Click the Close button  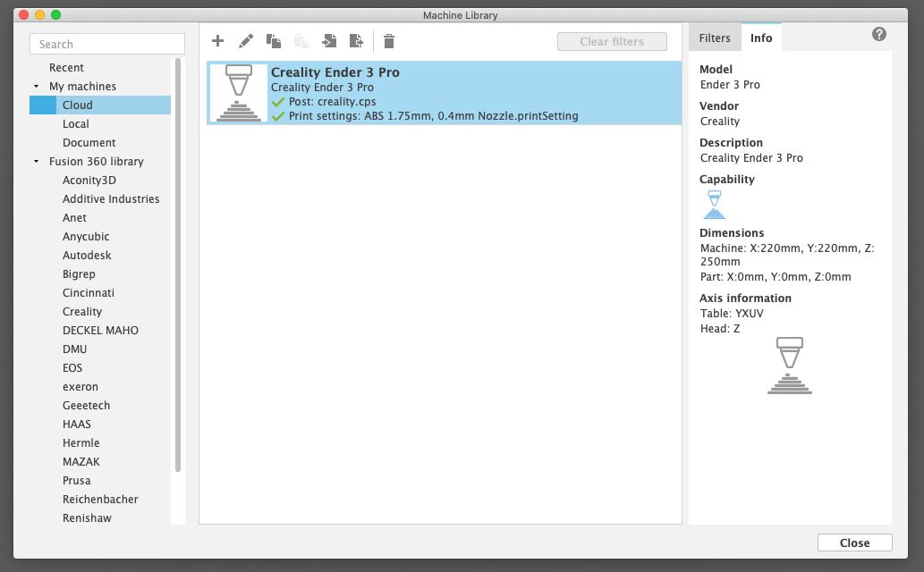coord(854,543)
